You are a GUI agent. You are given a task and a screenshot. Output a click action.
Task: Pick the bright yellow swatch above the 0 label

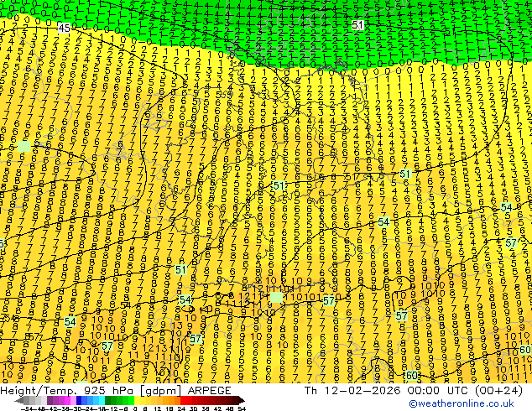tap(137, 400)
